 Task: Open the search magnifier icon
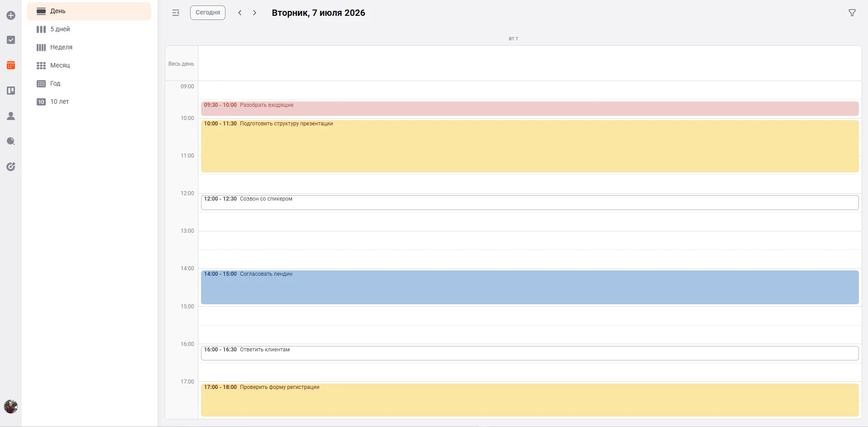11,141
